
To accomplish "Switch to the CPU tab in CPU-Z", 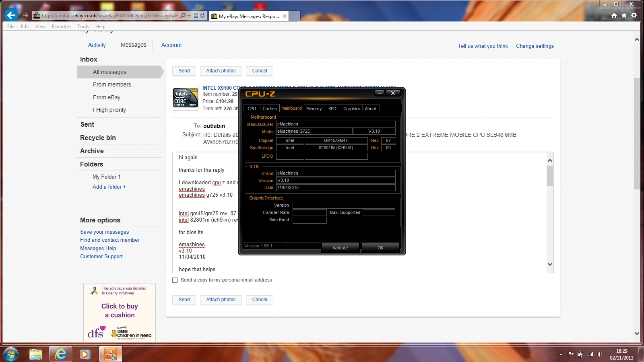I will (252, 109).
